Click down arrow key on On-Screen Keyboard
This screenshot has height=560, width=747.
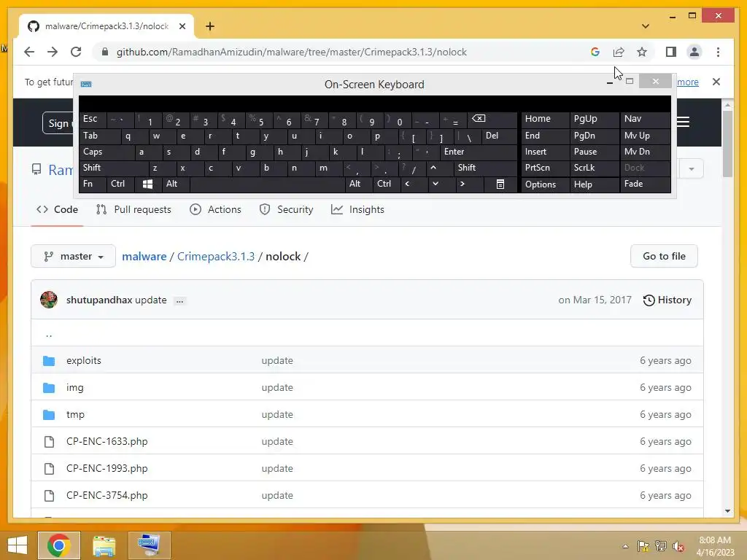pyautogui.click(x=435, y=184)
